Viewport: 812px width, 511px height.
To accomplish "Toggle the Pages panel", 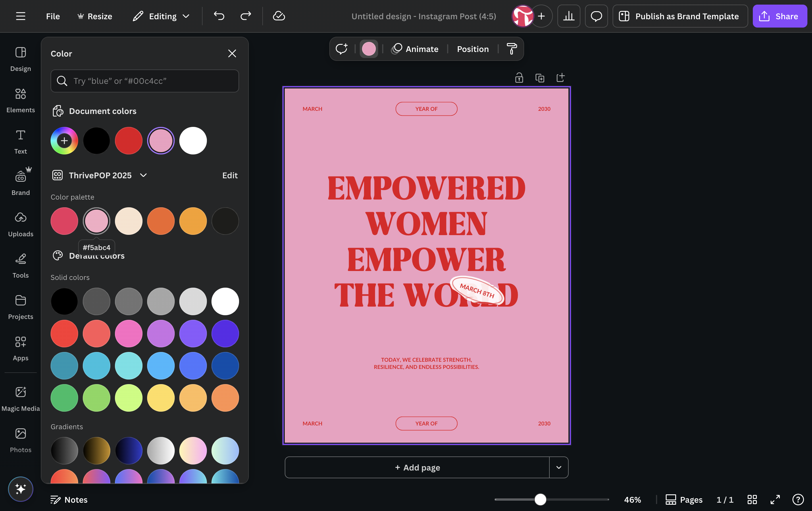I will tap(684, 500).
